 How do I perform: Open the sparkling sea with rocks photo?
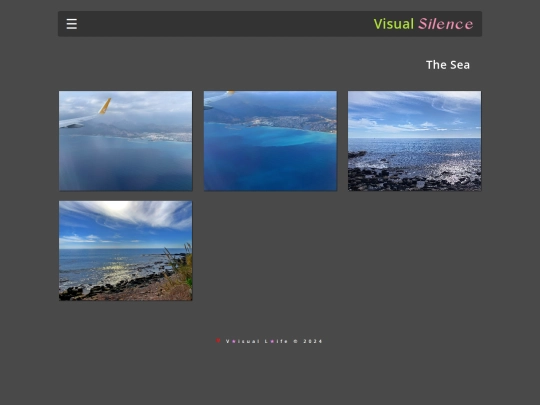coord(415,141)
